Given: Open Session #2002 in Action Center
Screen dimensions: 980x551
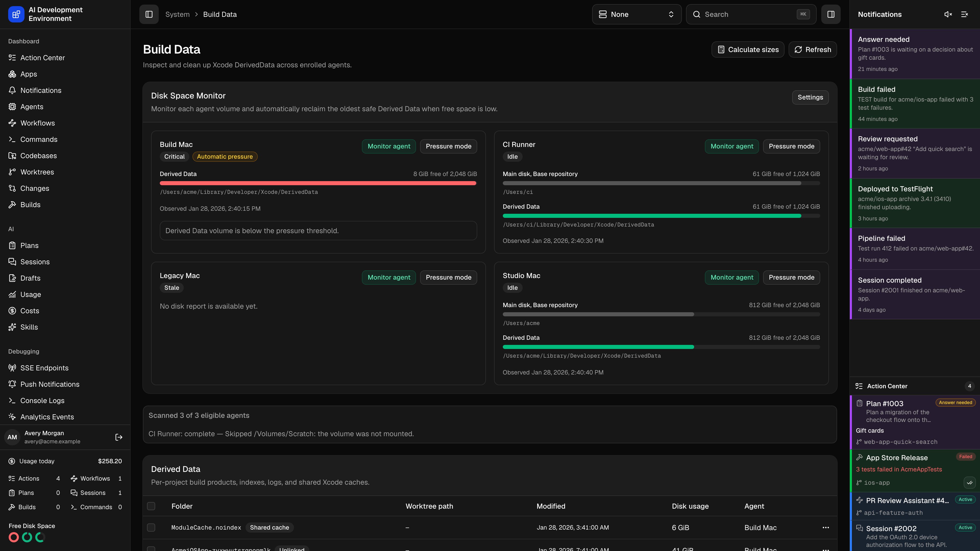Looking at the screenshot, I should (915, 536).
